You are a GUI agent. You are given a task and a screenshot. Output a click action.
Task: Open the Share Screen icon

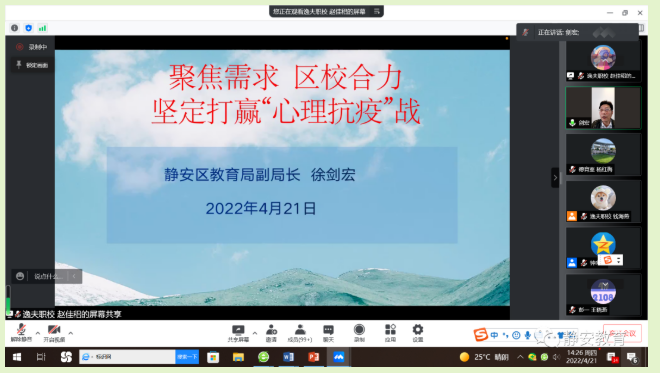[238, 333]
